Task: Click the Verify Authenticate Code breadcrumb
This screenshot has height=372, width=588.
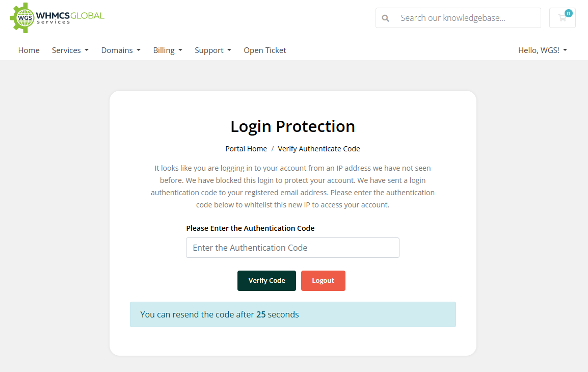Action: pyautogui.click(x=319, y=149)
